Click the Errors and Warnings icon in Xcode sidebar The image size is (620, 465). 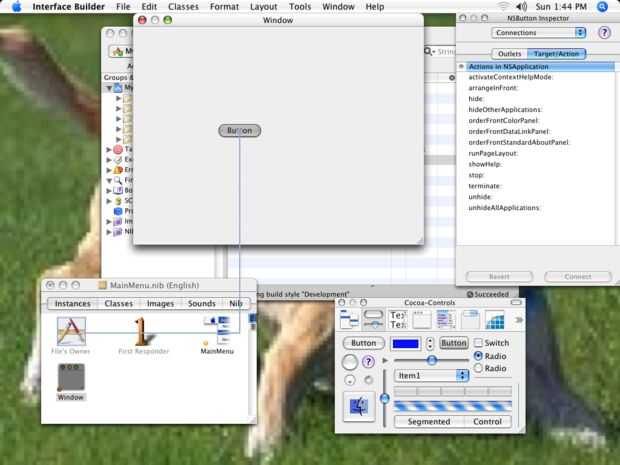tap(118, 170)
